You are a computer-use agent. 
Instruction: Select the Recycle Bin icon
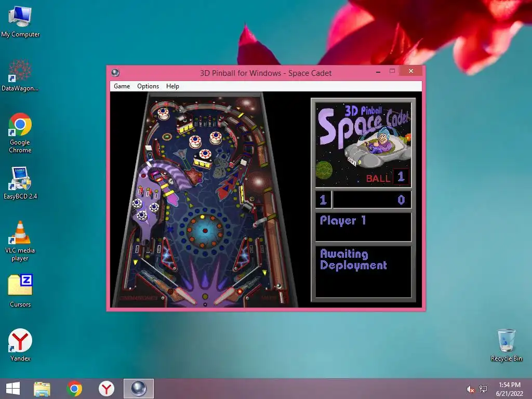point(506,345)
